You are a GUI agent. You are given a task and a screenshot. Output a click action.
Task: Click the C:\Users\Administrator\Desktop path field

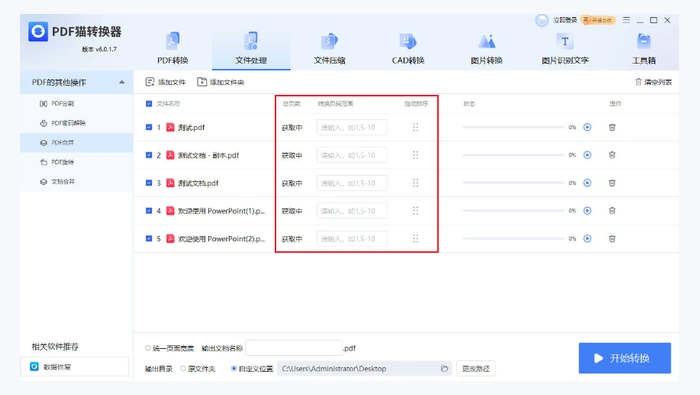[x=365, y=369]
